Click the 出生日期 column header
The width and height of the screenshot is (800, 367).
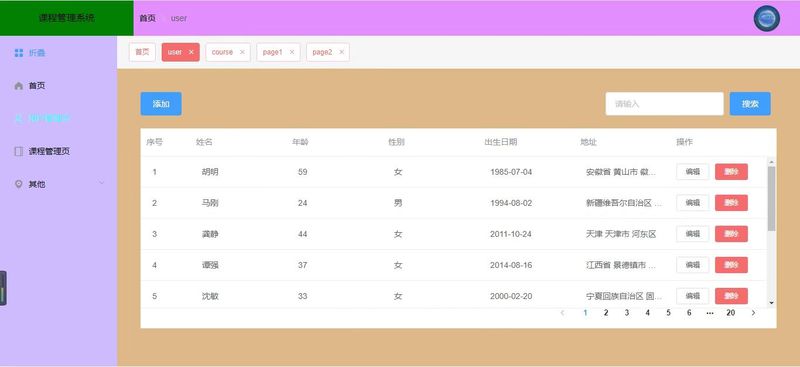coord(501,142)
